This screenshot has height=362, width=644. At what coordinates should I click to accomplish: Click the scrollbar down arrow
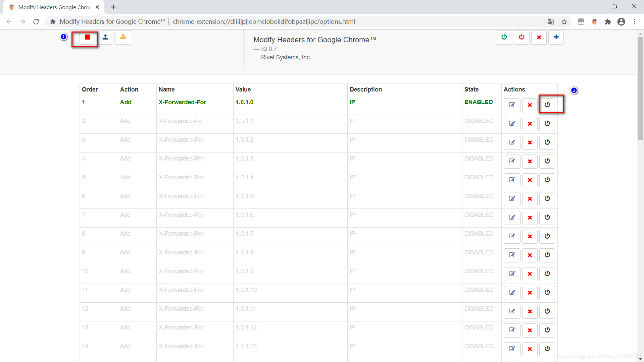tap(640, 359)
